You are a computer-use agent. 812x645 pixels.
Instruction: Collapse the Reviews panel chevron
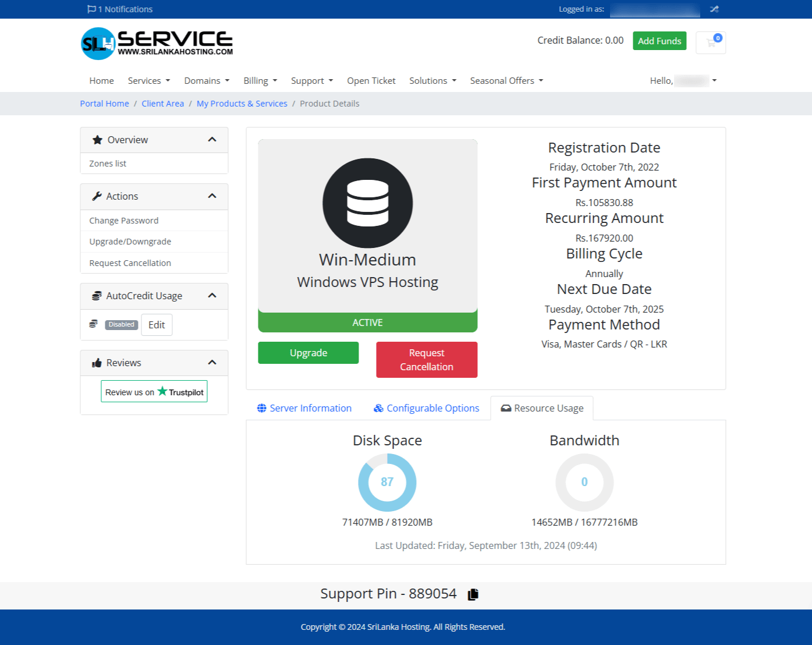212,363
